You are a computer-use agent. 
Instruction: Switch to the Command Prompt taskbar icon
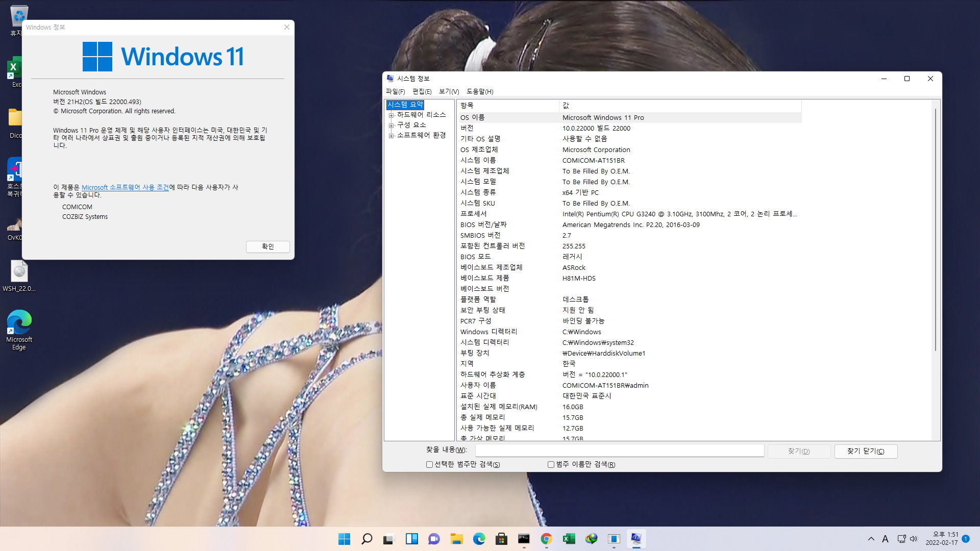[x=524, y=539]
